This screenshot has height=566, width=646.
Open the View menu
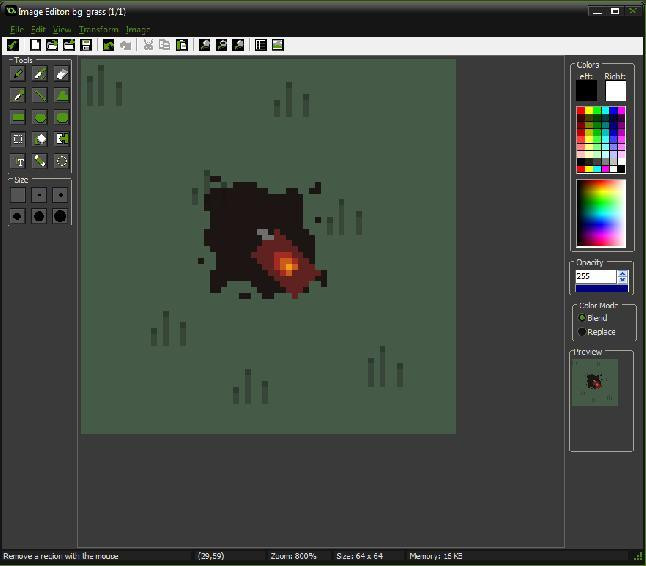point(62,30)
